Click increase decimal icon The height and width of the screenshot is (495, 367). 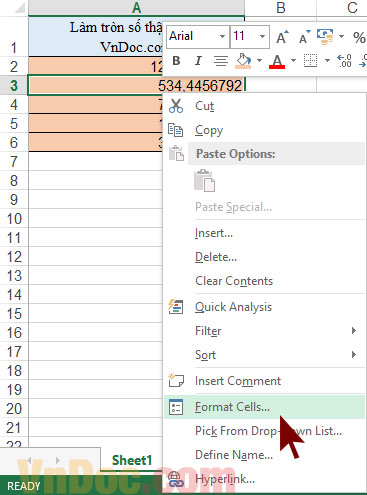[x=345, y=61]
